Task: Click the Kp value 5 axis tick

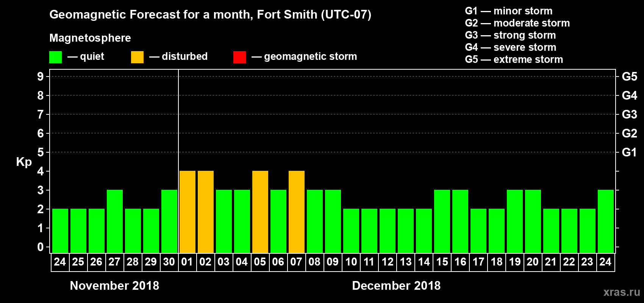Action: point(41,152)
